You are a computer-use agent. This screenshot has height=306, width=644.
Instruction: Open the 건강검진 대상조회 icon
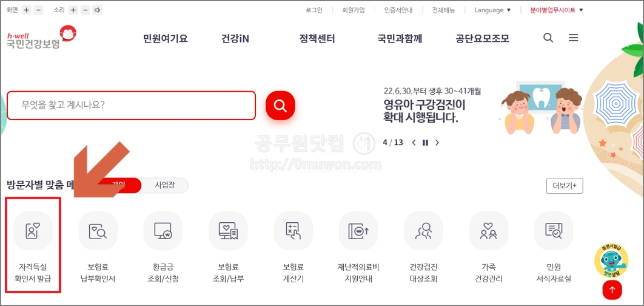tap(423, 231)
